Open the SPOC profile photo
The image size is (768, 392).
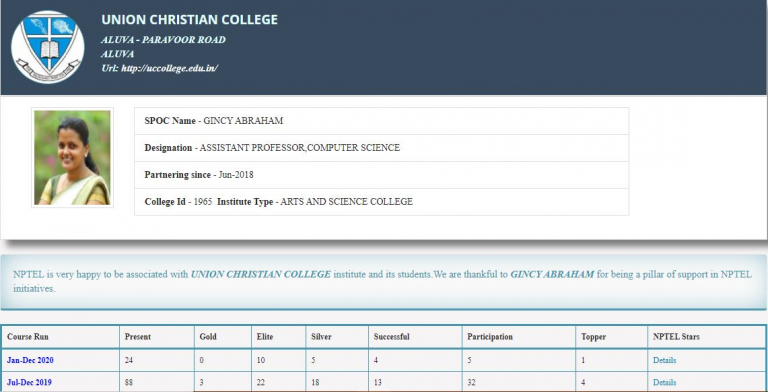[x=72, y=157]
